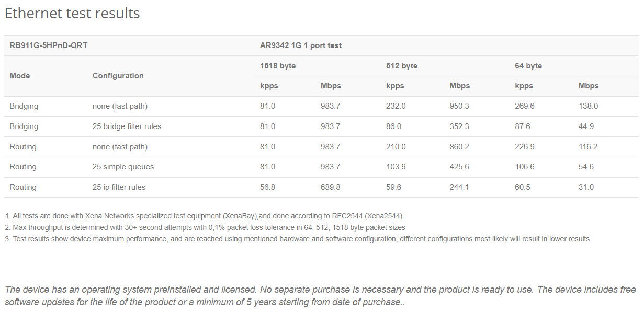
Task: Click the 44.9 Mbps value
Action: click(586, 126)
